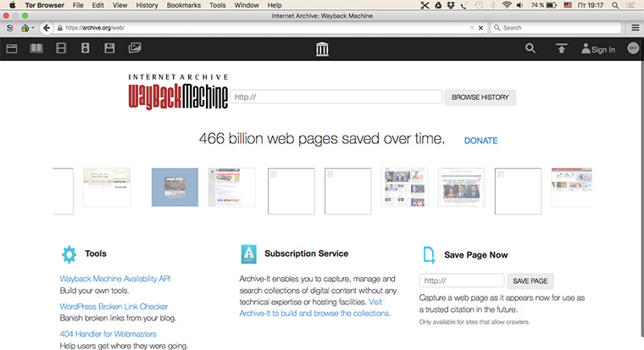Click the Wayback Machine URL input field
Screen dimensions: 644x350
coord(336,97)
